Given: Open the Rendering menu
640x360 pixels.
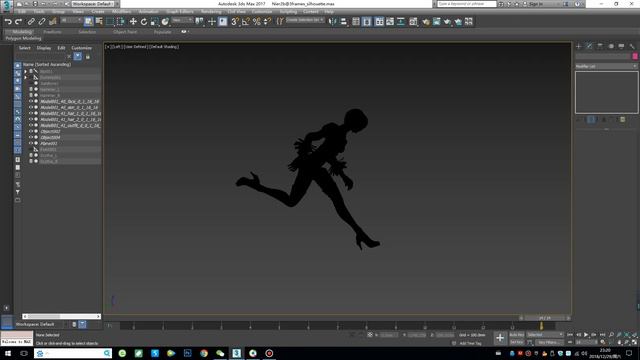Looking at the screenshot, I should point(211,12).
